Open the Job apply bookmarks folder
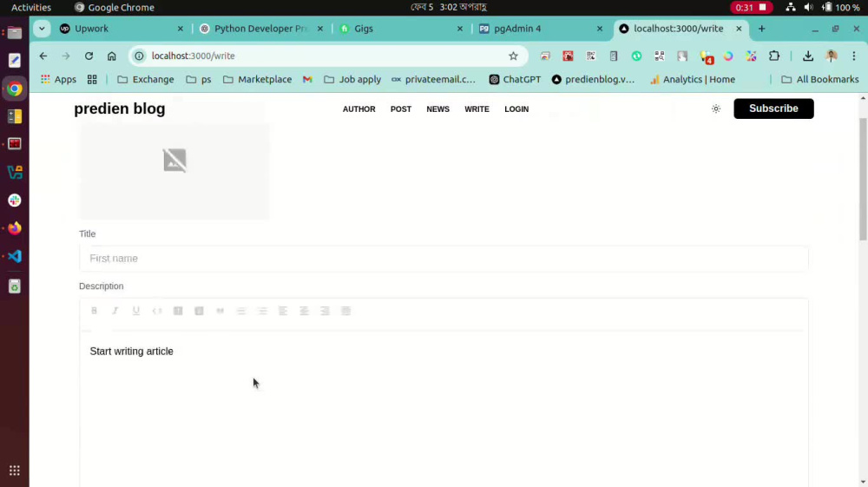 tap(352, 80)
